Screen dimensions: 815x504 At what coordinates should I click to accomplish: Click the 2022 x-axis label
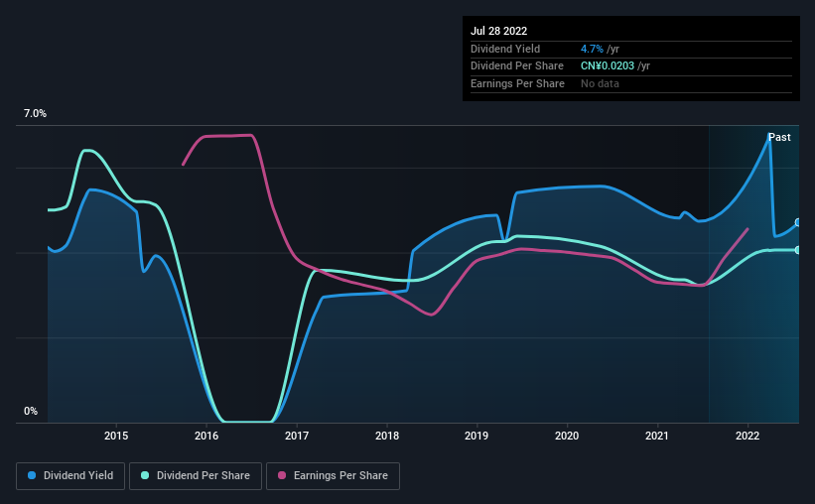coord(747,436)
